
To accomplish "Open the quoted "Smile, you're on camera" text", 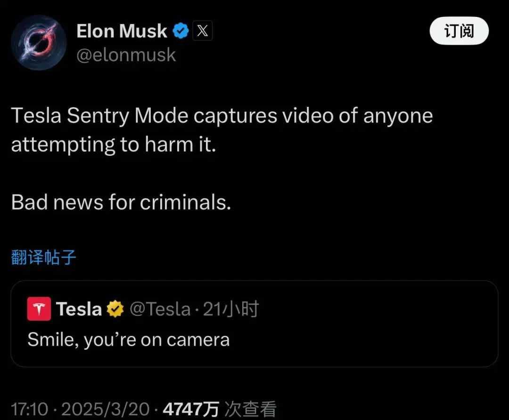I will point(128,339).
